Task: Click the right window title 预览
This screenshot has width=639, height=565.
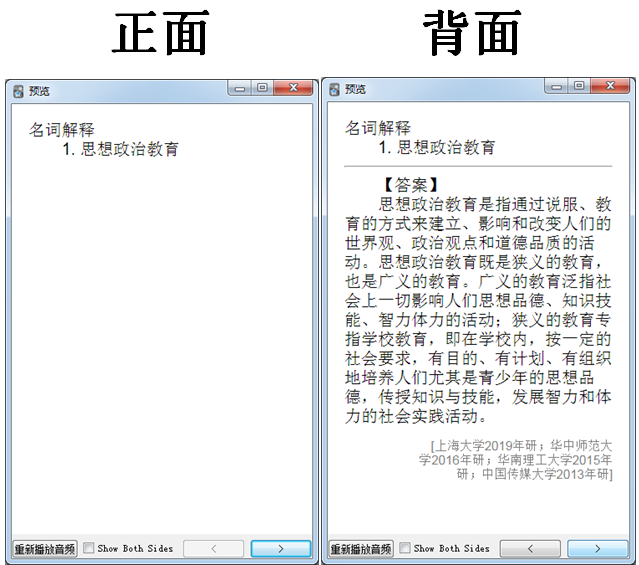Action: coord(355,89)
